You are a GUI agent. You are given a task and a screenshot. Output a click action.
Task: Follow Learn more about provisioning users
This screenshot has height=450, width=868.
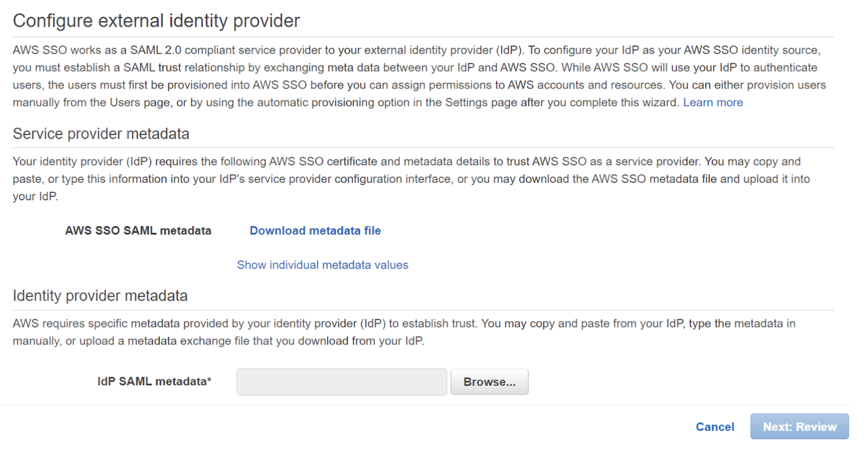coord(713,102)
